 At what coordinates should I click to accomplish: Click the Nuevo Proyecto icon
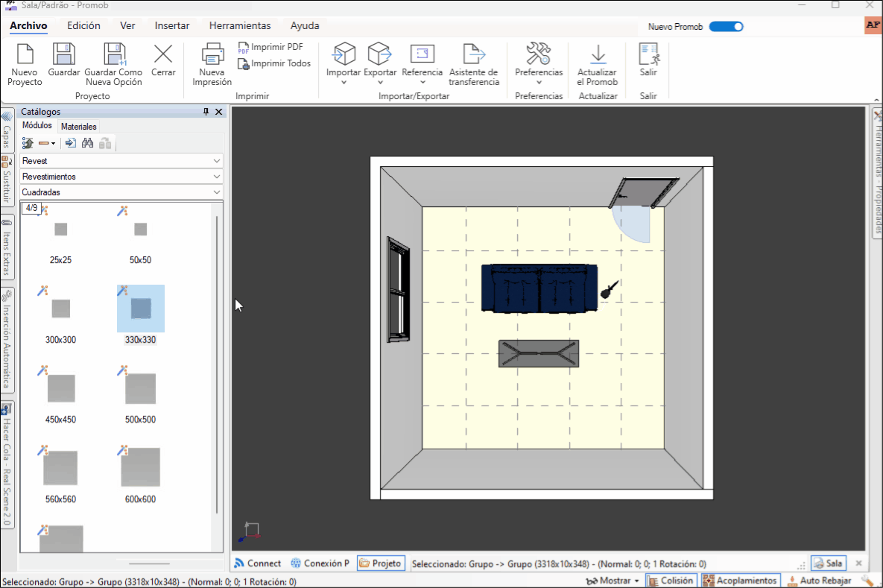tap(25, 54)
